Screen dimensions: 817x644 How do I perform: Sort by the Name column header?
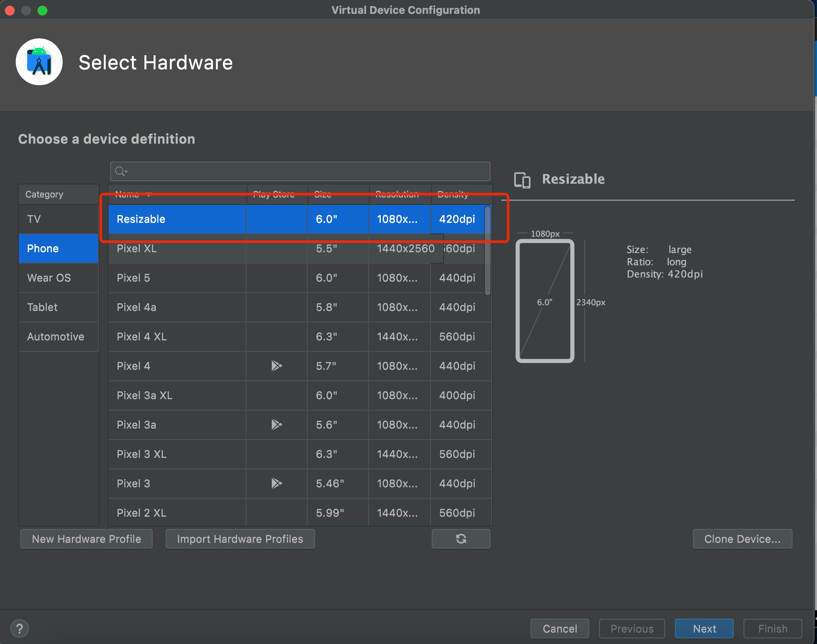[x=177, y=195]
